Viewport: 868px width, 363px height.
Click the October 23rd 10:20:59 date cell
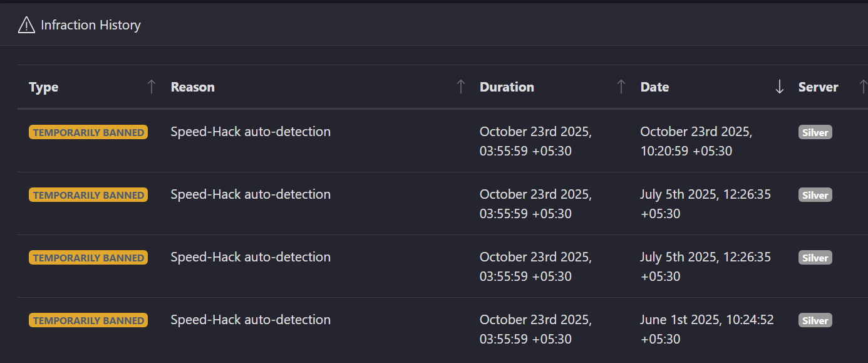point(696,141)
